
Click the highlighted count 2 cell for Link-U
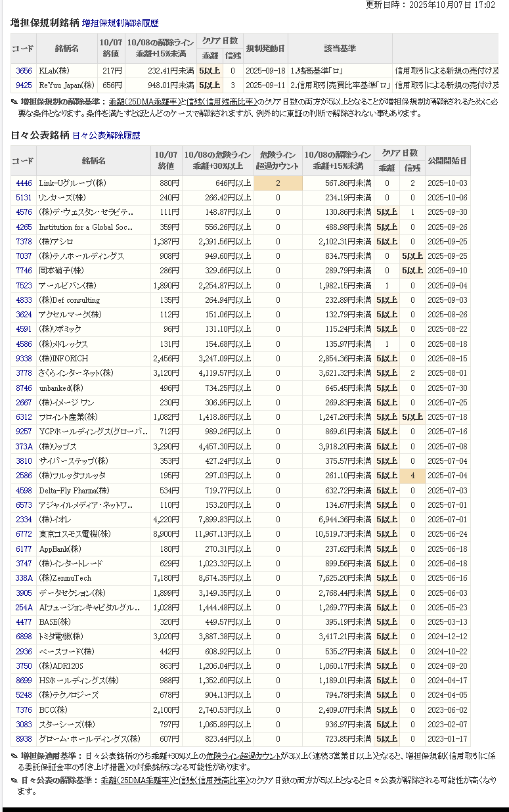[278, 183]
